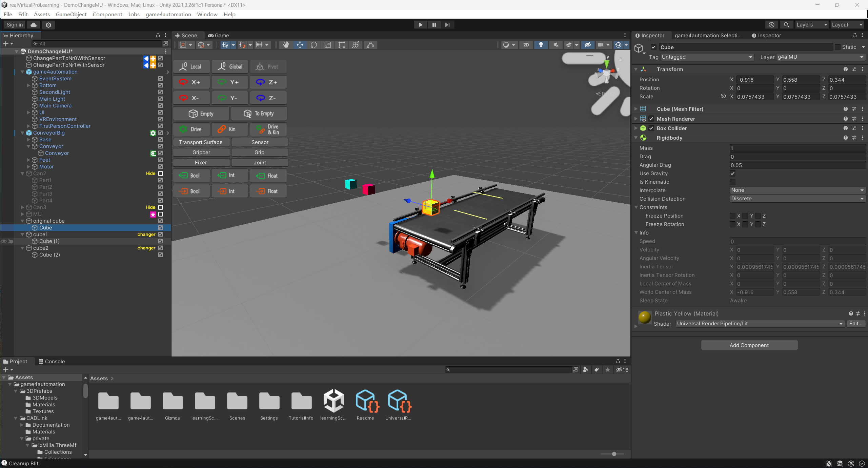This screenshot has width=868, height=468.
Task: Toggle the Static checkbox
Action: pos(838,47)
